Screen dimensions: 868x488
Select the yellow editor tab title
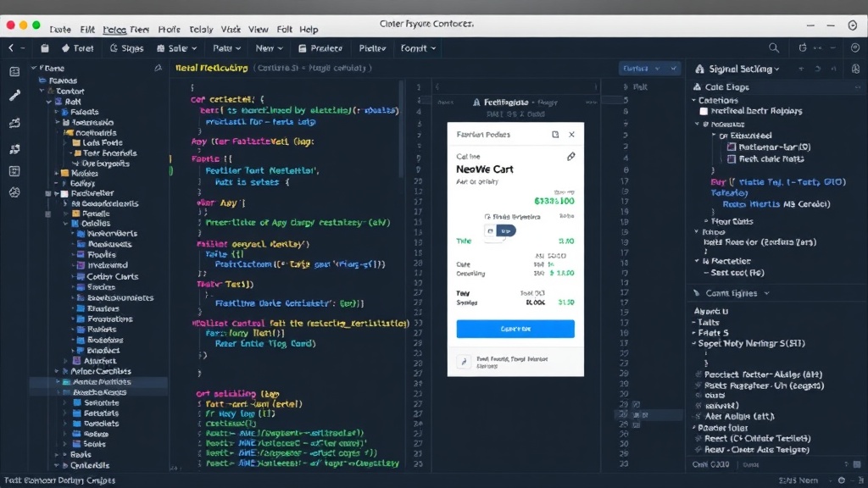pyautogui.click(x=211, y=68)
